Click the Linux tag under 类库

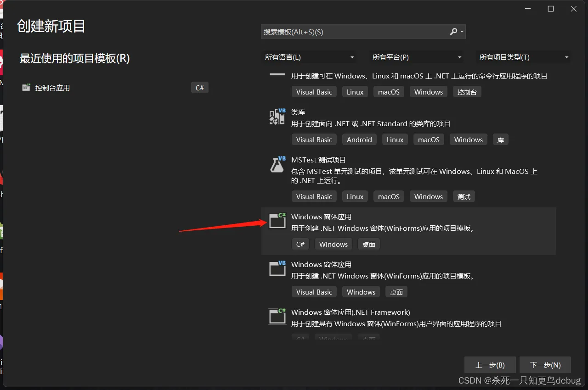(x=395, y=140)
